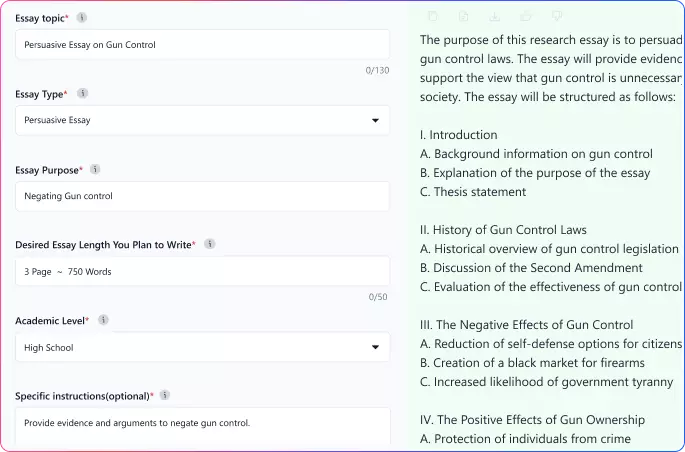Click the Persuasive Essay dropdown arrow
Image resolution: width=685 pixels, height=452 pixels.
(x=376, y=120)
